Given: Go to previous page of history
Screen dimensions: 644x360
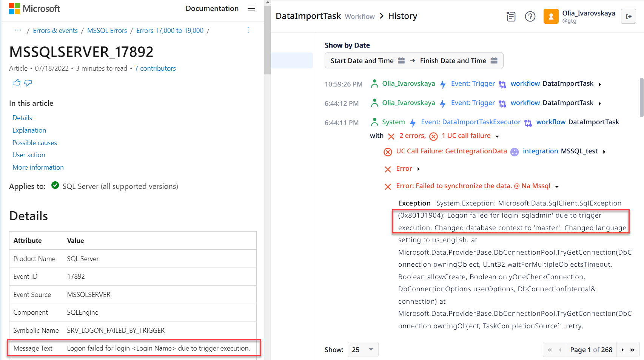Looking at the screenshot, I should (x=560, y=350).
